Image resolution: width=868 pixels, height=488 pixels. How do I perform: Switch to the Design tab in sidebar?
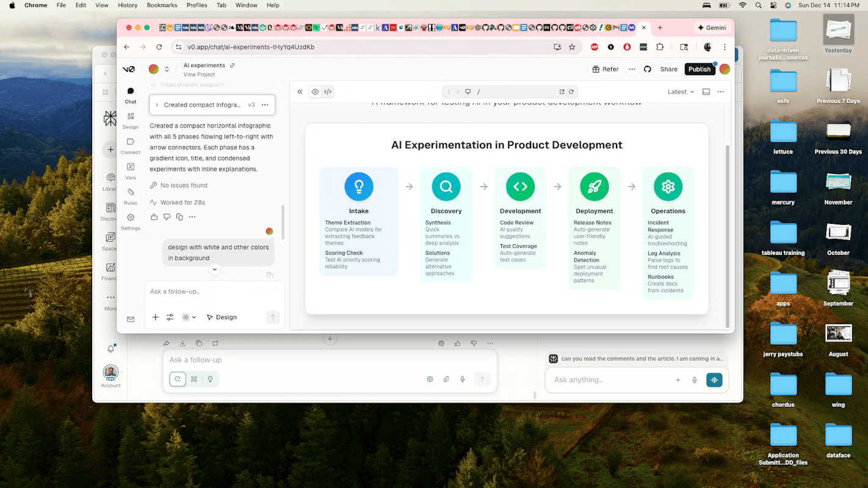131,119
